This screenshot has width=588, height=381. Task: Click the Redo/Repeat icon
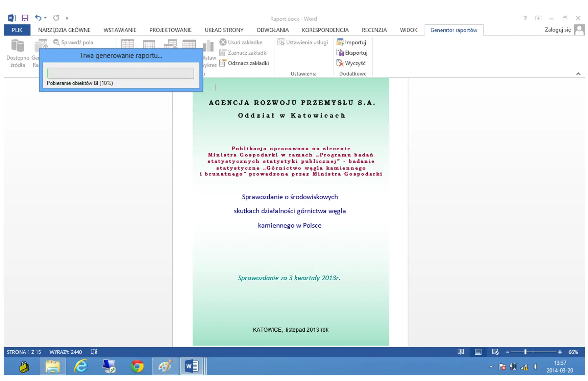[56, 18]
